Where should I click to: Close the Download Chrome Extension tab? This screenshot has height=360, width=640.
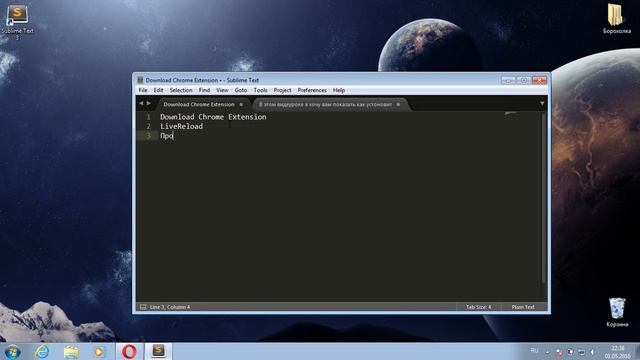point(241,104)
